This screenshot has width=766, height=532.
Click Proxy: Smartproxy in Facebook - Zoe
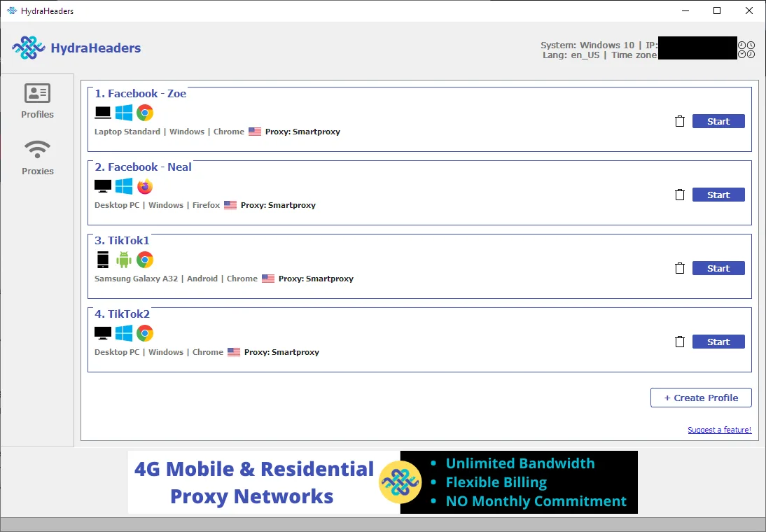pos(302,132)
